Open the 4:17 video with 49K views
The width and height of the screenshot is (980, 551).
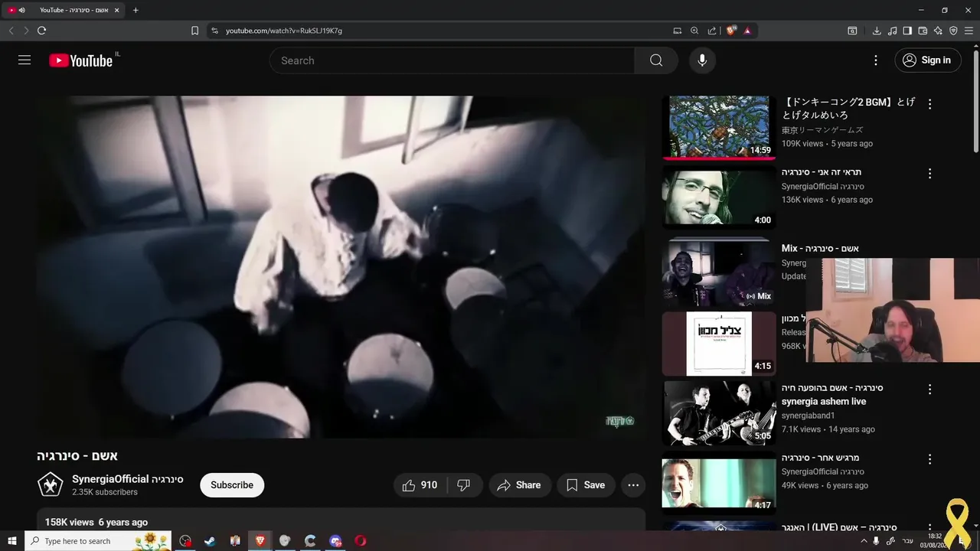coord(719,483)
